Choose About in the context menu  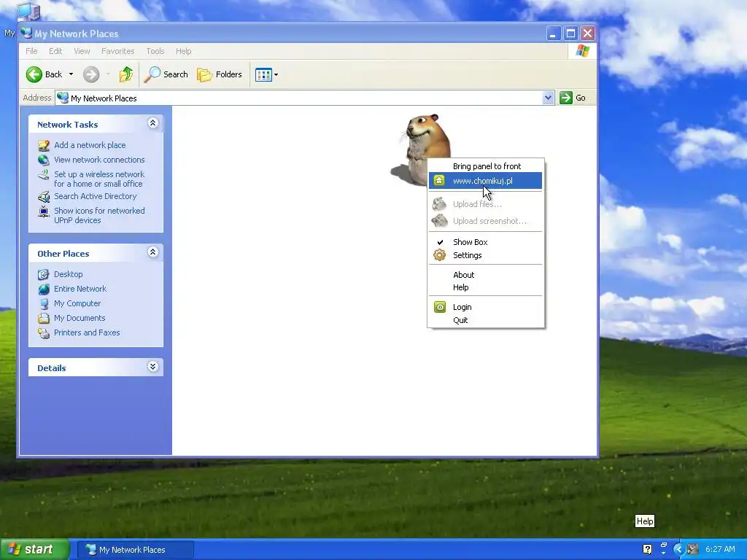(485, 275)
